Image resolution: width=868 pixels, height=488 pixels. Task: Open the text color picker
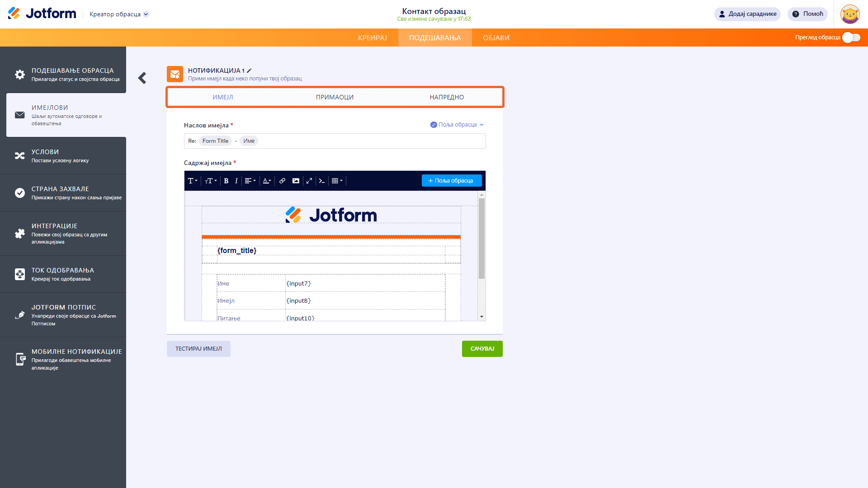click(267, 181)
